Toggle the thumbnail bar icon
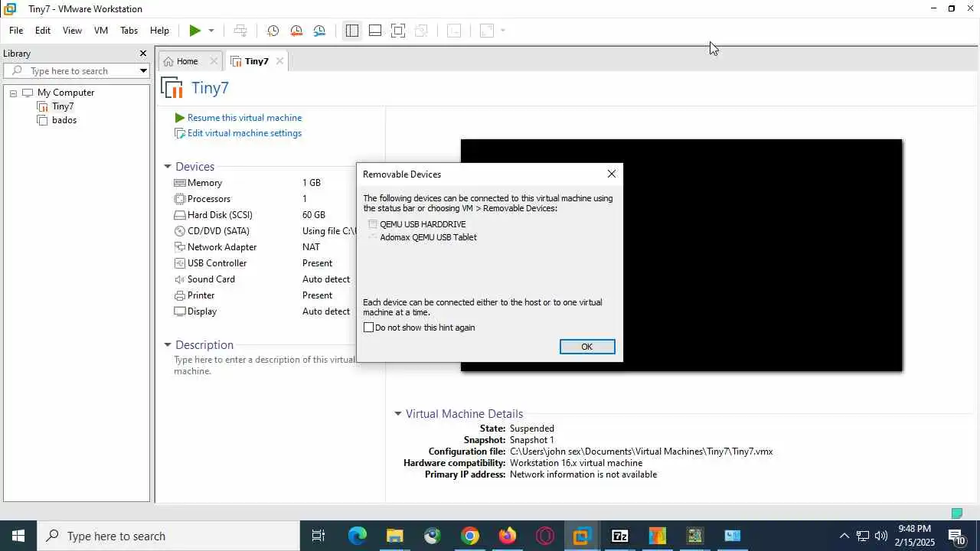Viewport: 980px width, 551px height. point(375,31)
